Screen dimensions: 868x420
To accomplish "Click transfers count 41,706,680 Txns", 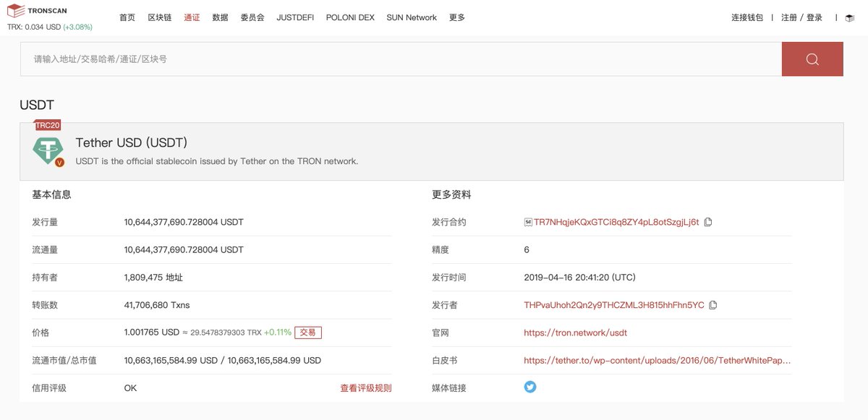I will coord(157,305).
